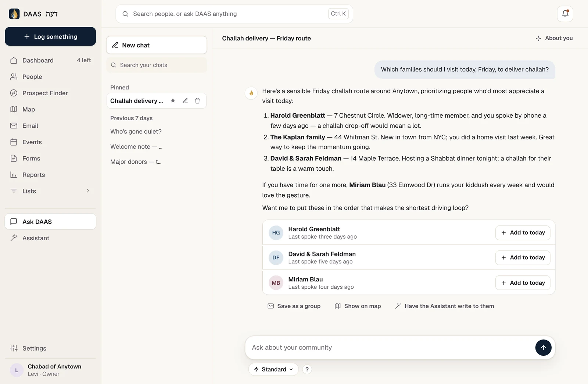The image size is (588, 384).
Task: Unpin the Challah delivery chat star
Action: (x=173, y=101)
